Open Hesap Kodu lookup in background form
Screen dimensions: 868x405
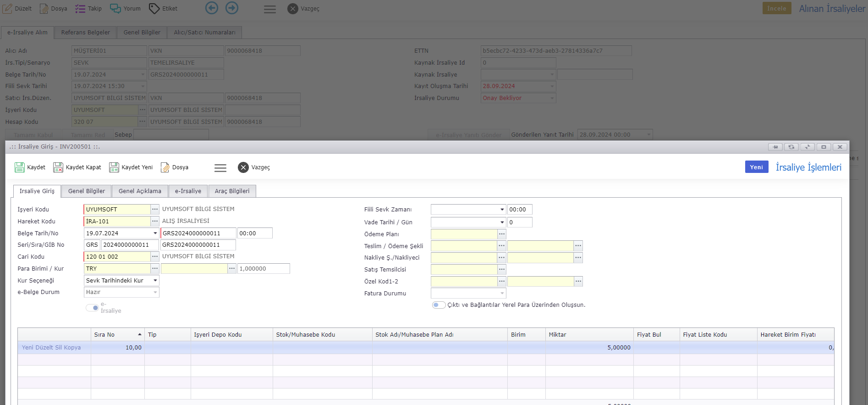[143, 122]
